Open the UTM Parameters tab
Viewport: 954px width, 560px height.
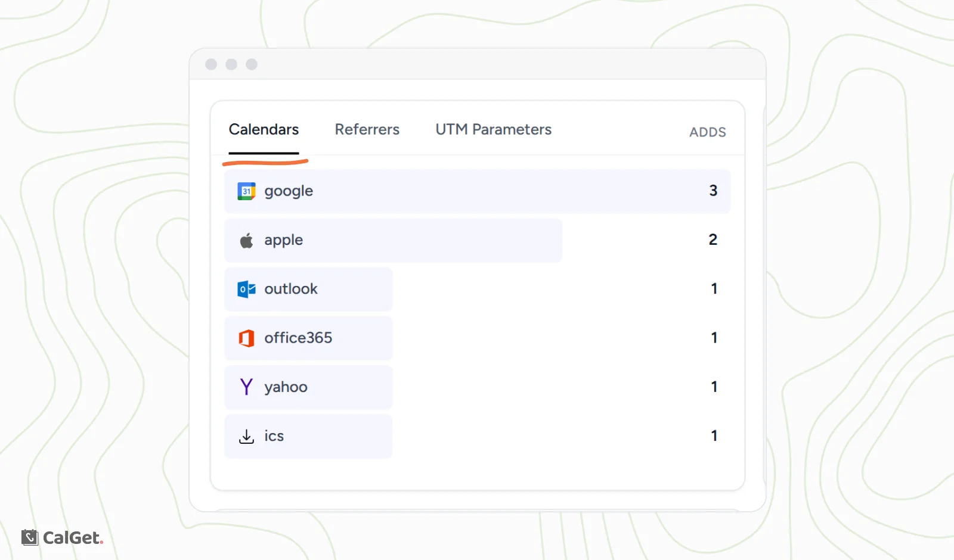(x=493, y=129)
